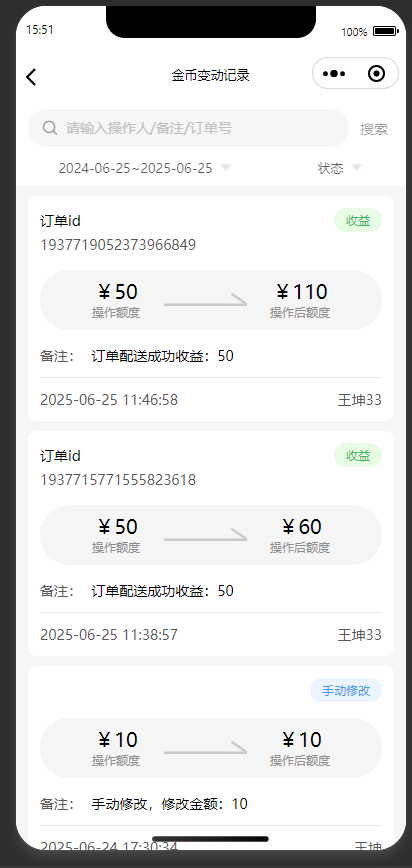Close the mini program via the circle icon

[x=376, y=74]
